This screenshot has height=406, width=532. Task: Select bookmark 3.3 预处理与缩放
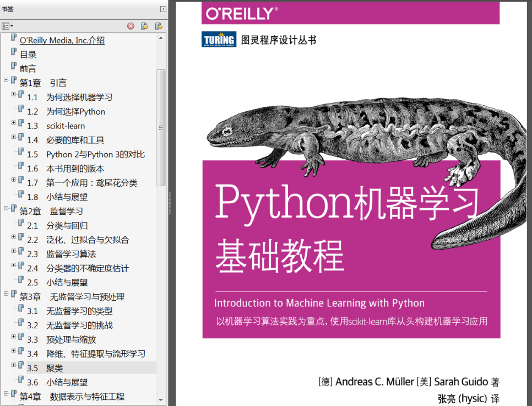(x=62, y=340)
